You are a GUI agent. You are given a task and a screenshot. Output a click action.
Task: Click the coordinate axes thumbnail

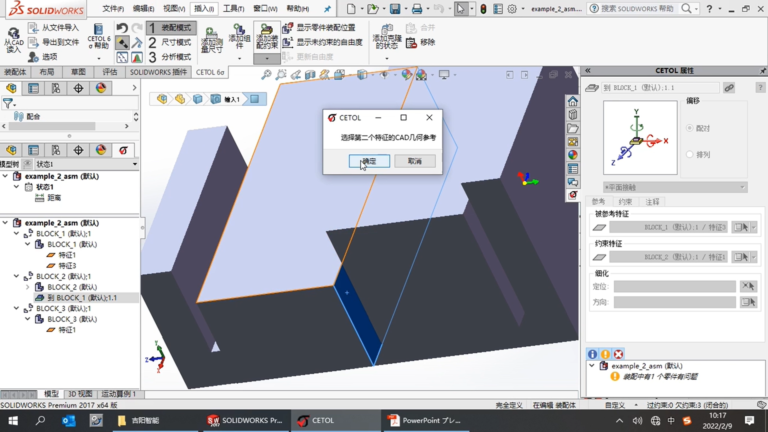[640, 138]
